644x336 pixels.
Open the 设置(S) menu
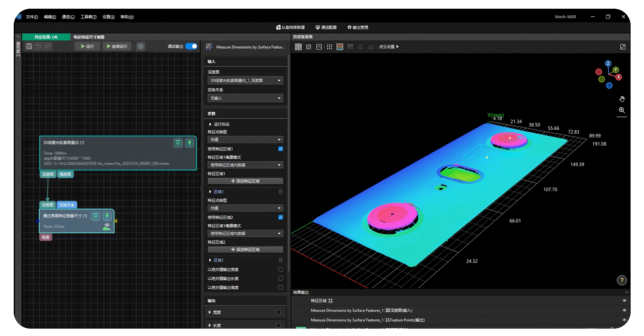(108, 17)
